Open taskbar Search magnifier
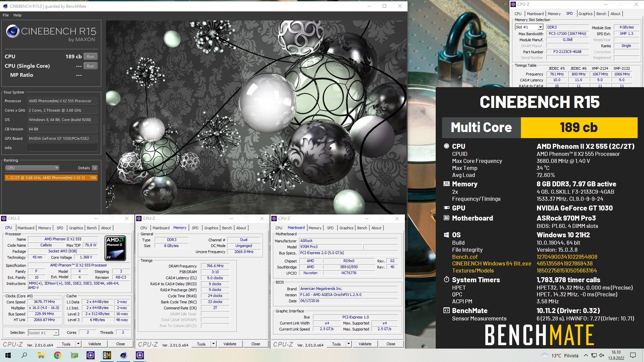The width and height of the screenshot is (644, 362). click(x=24, y=355)
